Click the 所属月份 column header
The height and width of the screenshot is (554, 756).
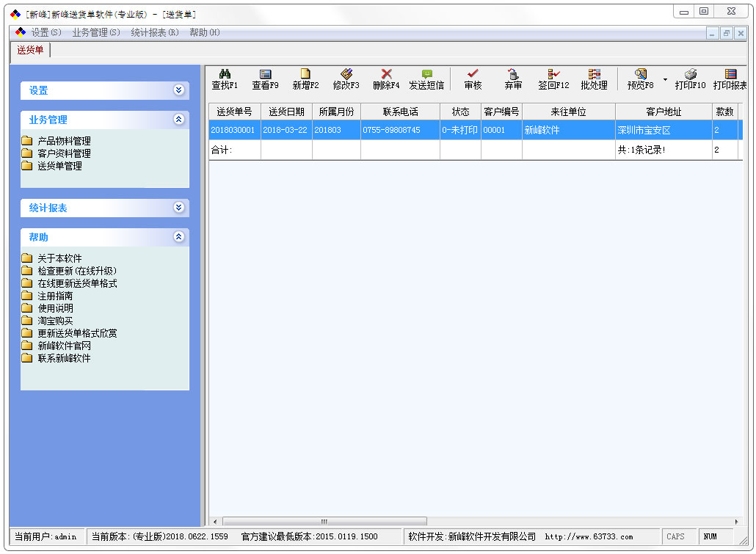click(x=336, y=112)
